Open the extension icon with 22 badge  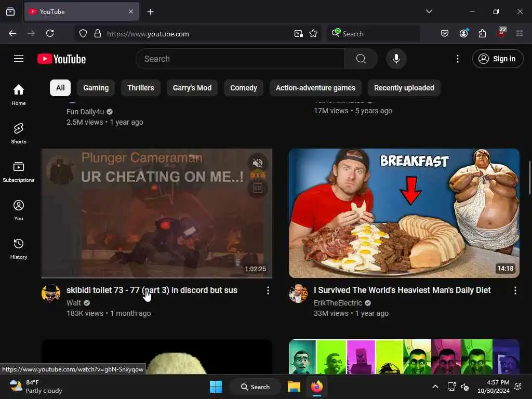pos(501,33)
